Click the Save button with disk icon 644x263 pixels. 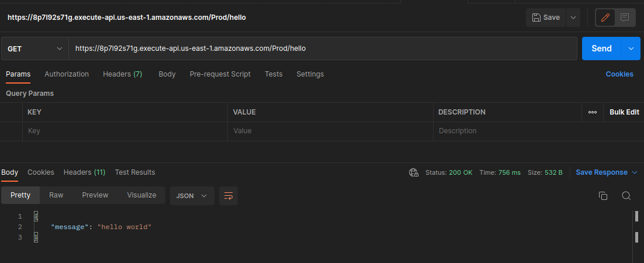(546, 18)
